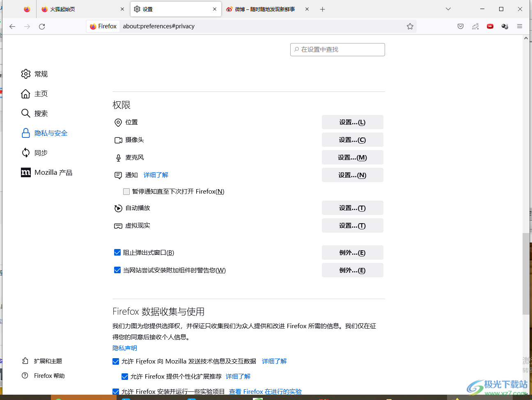The width and height of the screenshot is (532, 400).
Task: Open 主页 home settings
Action: tap(34, 94)
